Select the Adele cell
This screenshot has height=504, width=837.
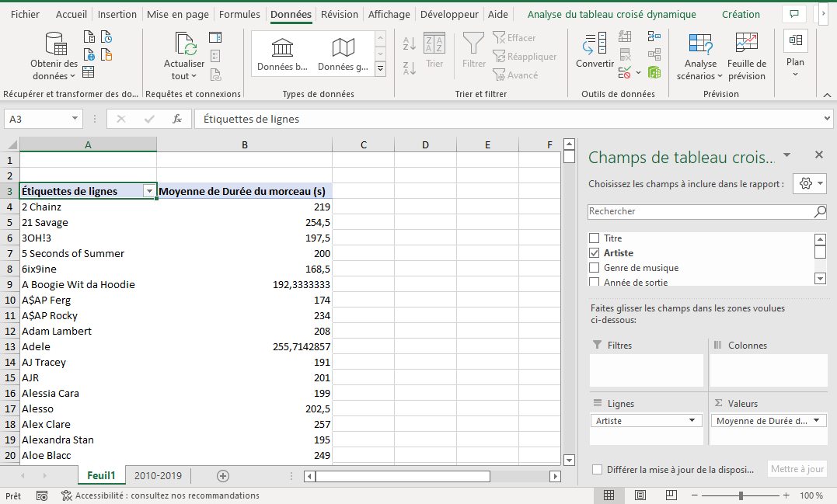click(x=88, y=346)
